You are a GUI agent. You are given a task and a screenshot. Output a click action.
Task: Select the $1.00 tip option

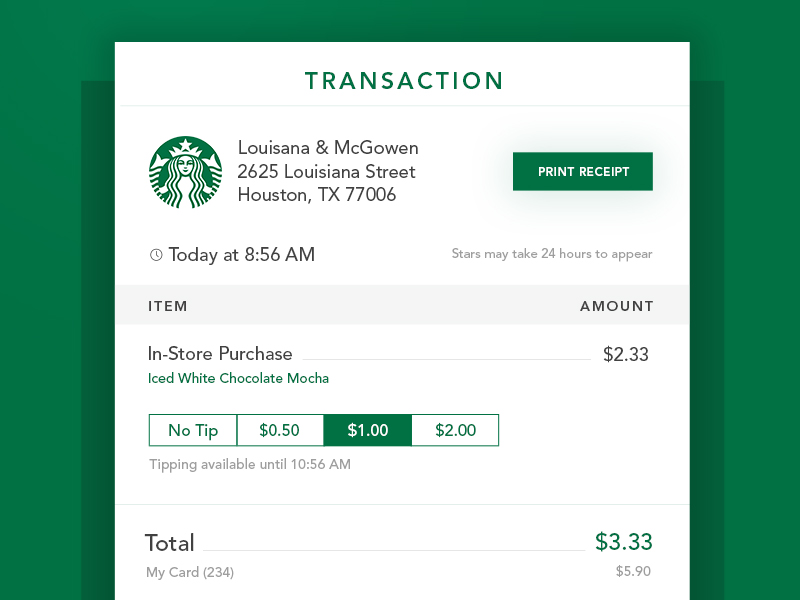pos(367,430)
